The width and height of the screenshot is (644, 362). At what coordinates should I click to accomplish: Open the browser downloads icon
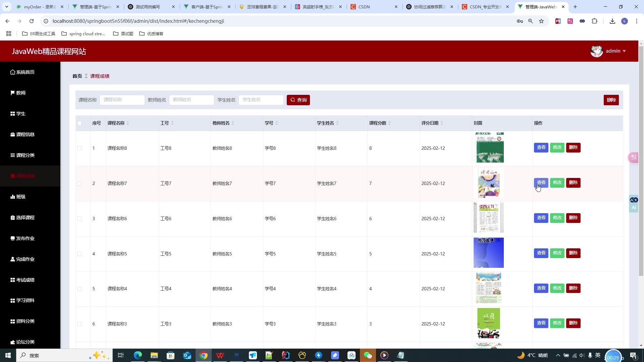612,21
